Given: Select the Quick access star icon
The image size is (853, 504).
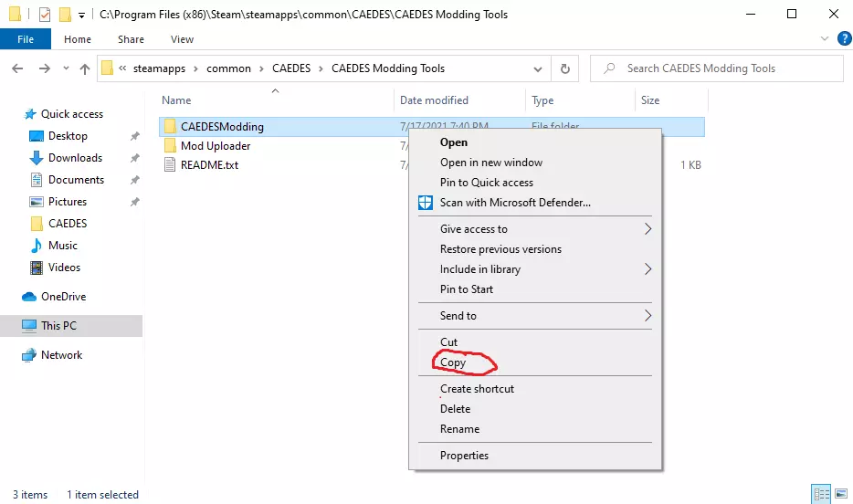Looking at the screenshot, I should tap(30, 114).
